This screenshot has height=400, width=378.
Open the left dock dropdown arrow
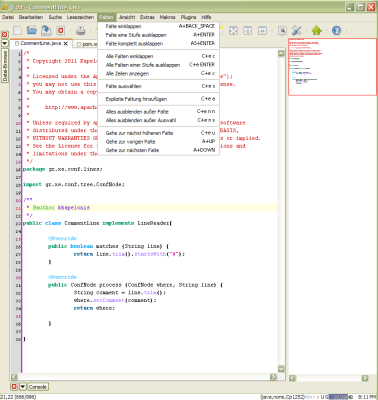click(x=5, y=43)
